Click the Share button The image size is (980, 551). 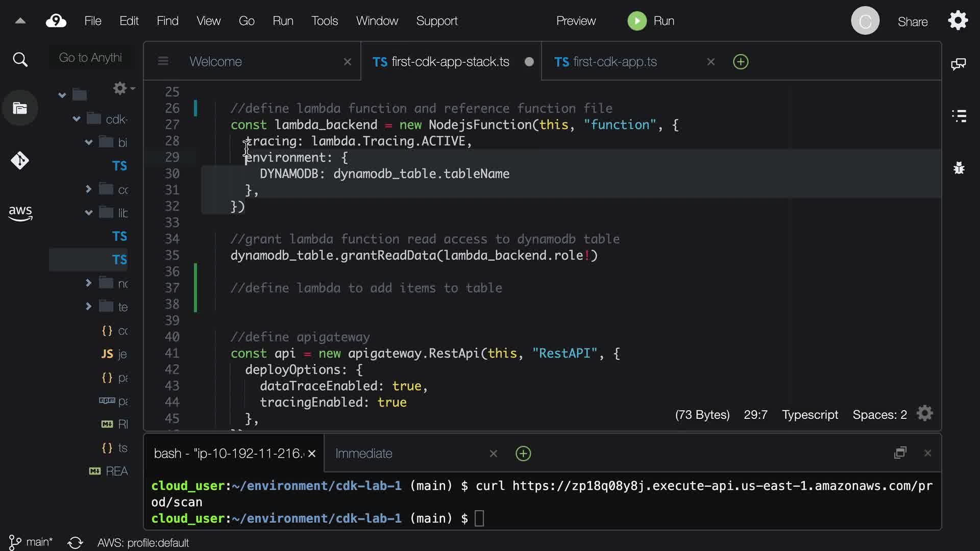point(912,22)
